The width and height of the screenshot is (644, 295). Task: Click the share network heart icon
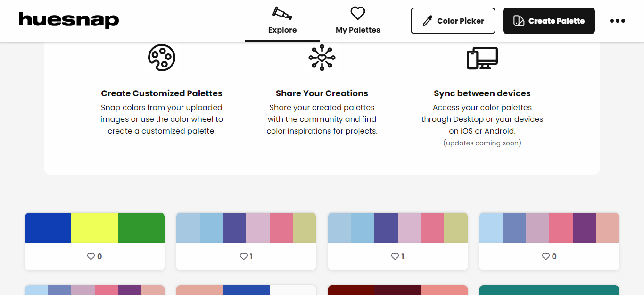[x=322, y=58]
